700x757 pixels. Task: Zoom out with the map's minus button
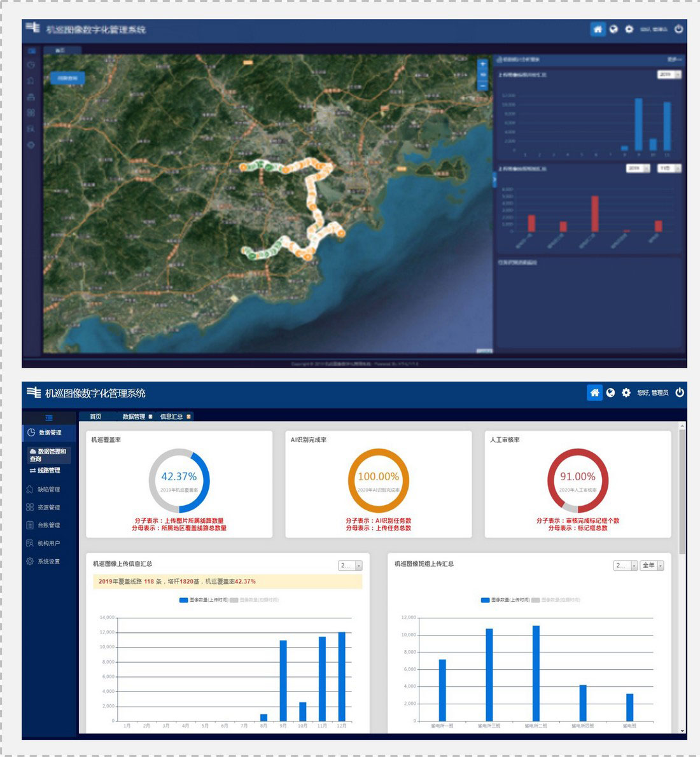(483, 86)
